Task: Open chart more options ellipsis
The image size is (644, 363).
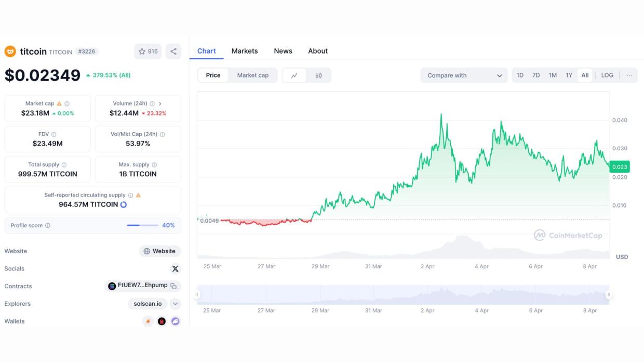Action: [629, 75]
